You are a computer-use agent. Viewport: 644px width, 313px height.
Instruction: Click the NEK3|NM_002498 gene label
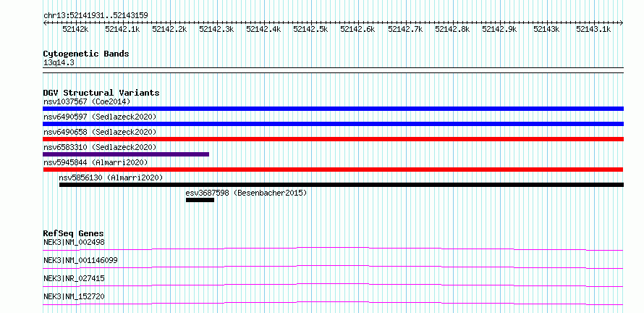pyautogui.click(x=74, y=242)
